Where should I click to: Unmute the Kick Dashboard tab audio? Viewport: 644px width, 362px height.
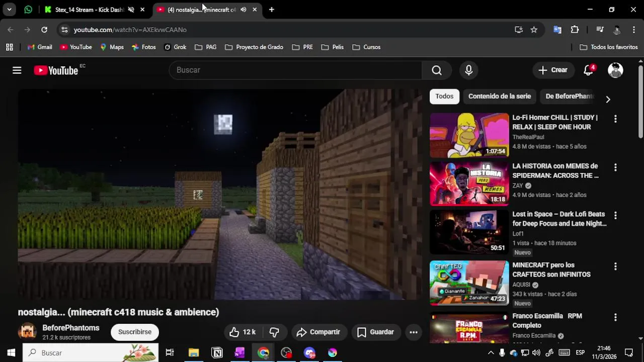coord(131,10)
